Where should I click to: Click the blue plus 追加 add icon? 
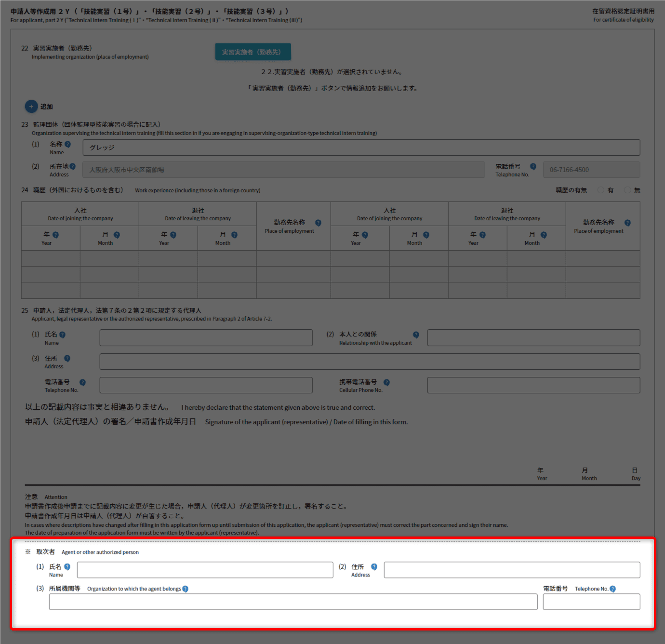pos(31,107)
